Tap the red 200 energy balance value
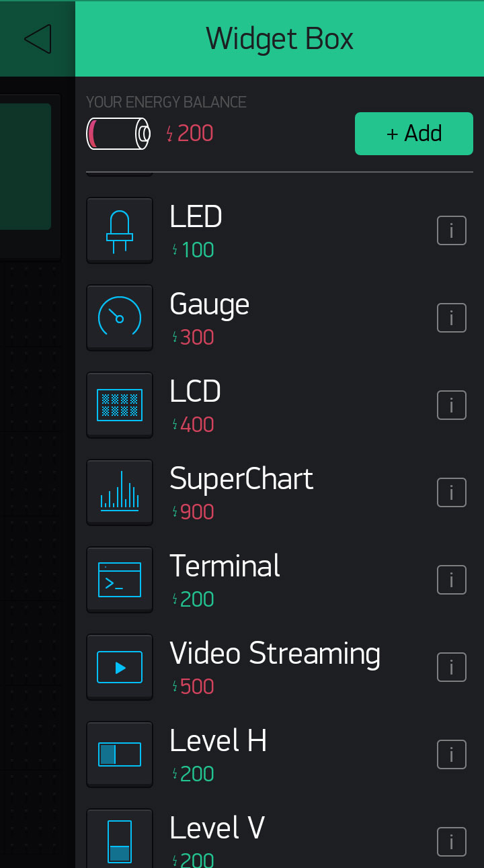This screenshot has height=868, width=484. [190, 134]
